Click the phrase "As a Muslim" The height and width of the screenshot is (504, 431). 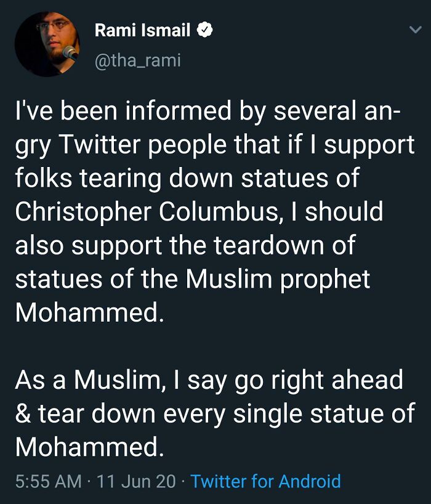tap(87, 380)
